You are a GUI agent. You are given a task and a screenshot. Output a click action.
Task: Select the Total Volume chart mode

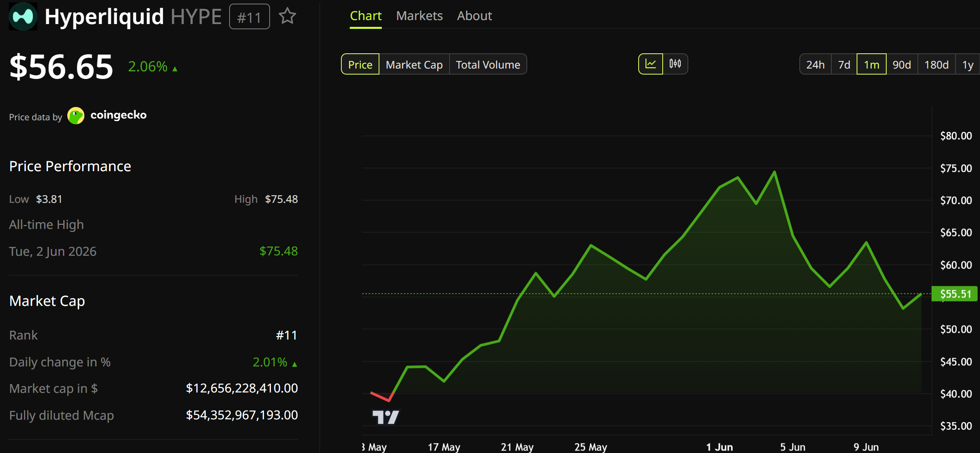(488, 64)
